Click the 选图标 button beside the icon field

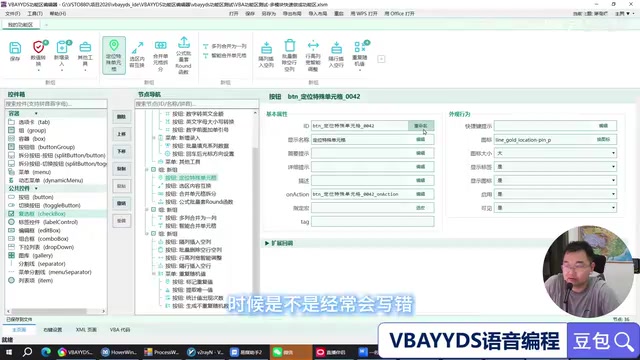(603, 140)
